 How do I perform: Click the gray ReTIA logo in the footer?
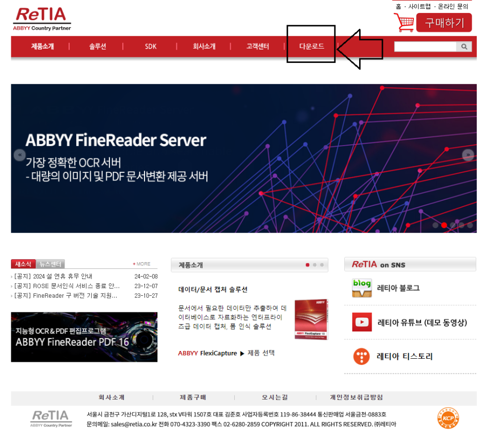click(x=51, y=419)
